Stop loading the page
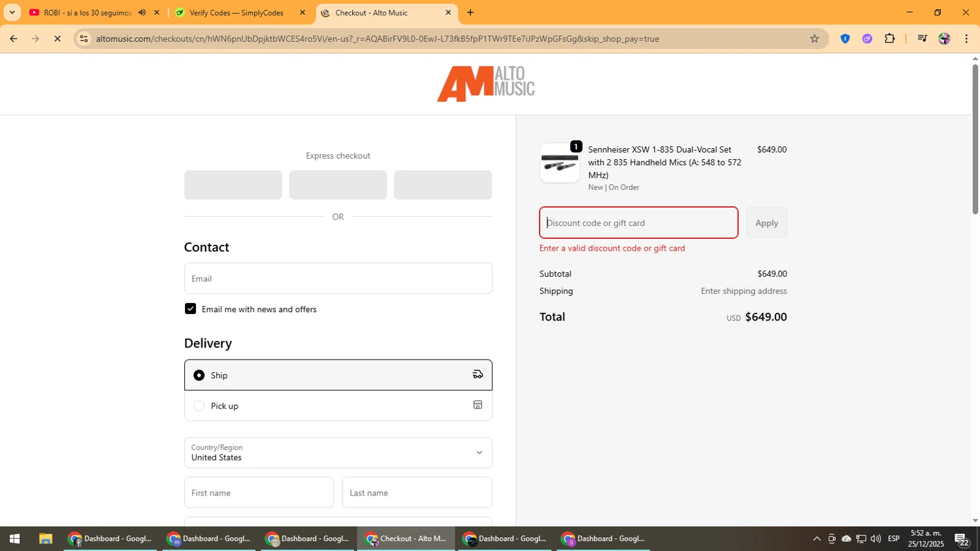This screenshot has height=551, width=980. pyautogui.click(x=57, y=39)
